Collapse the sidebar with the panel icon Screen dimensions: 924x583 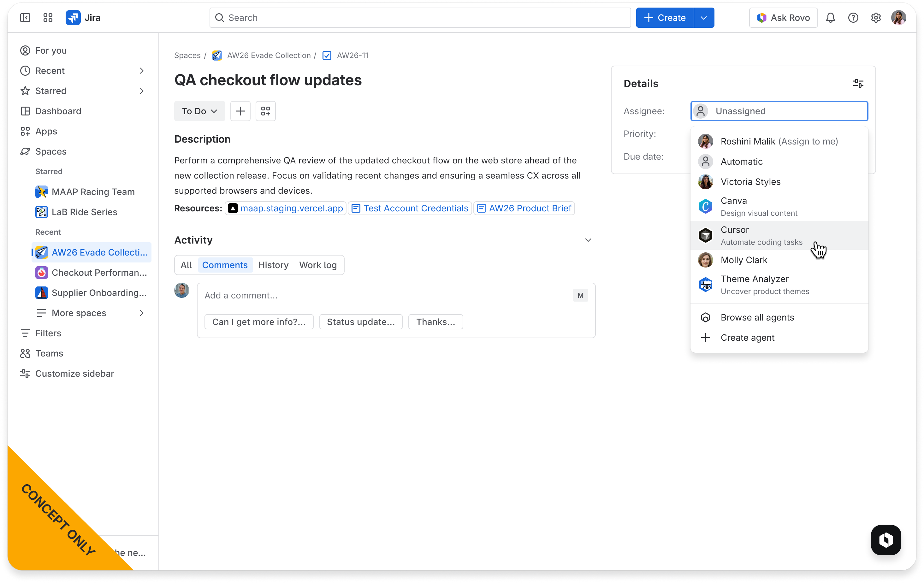pyautogui.click(x=25, y=18)
